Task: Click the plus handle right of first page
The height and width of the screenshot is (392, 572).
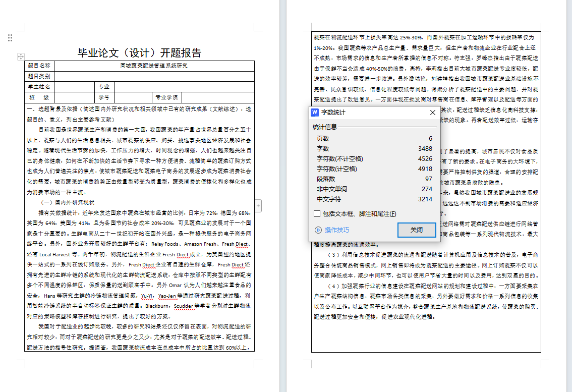Action: tap(258, 206)
